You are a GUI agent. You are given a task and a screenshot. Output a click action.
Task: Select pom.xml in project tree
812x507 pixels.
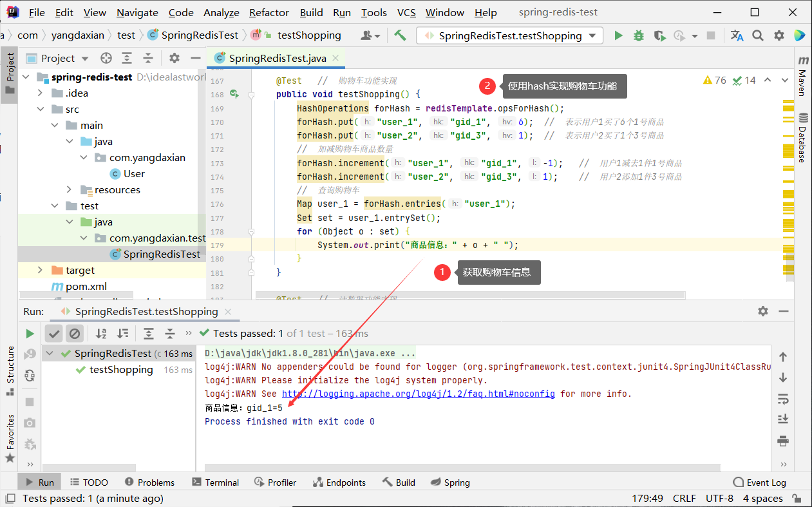[x=79, y=287]
